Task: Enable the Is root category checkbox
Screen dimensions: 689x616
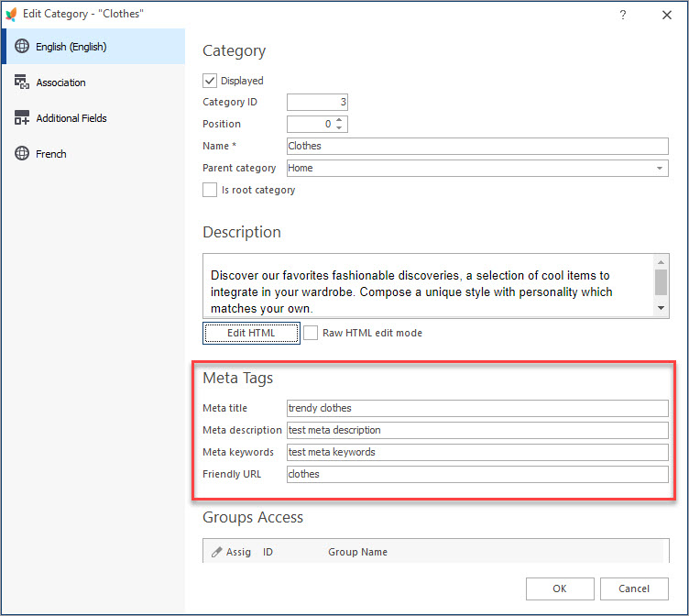Action: [x=210, y=190]
